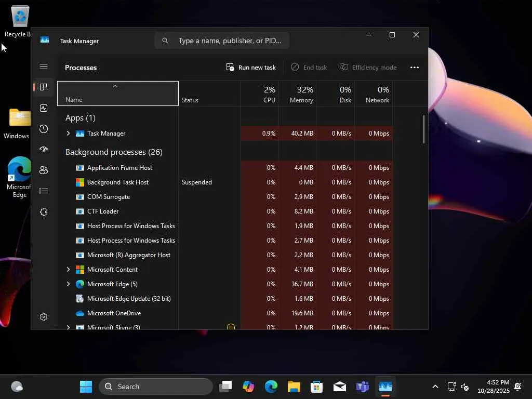The image size is (532, 399).
Task: Sort processes by Network column header
Action: [x=374, y=94]
